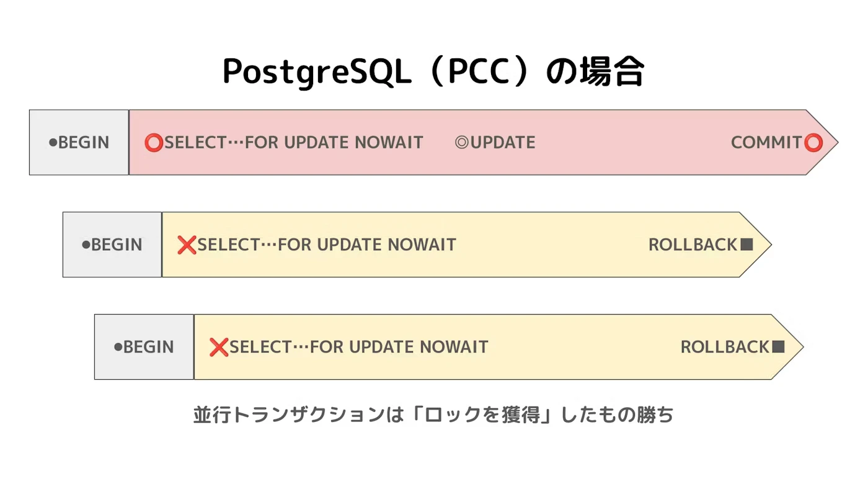Click the Japanese caption below the arrows
This screenshot has height=489, width=868.
[433, 415]
